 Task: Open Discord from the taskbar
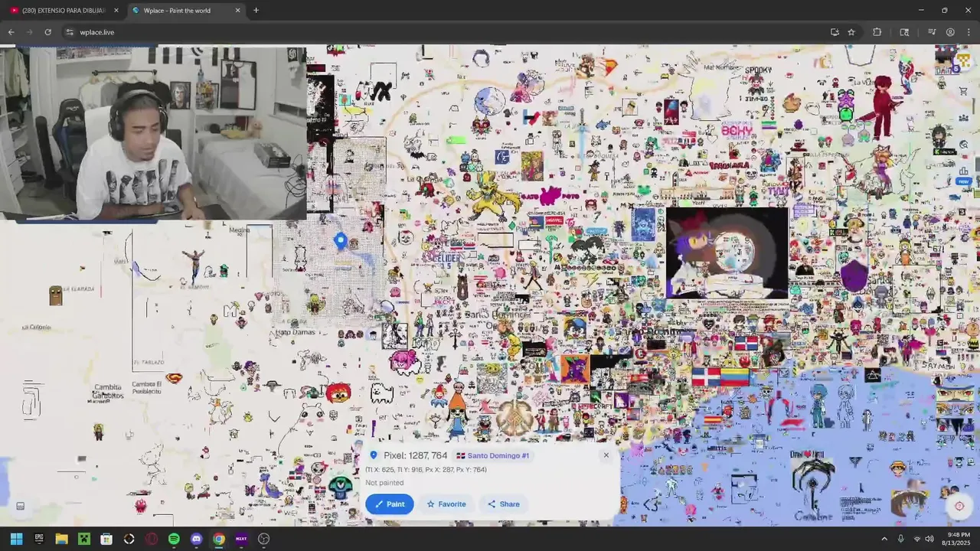pos(196,539)
